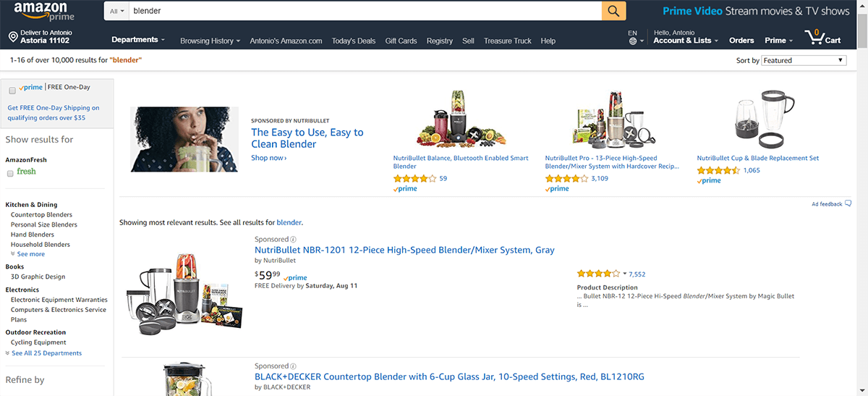This screenshot has height=396, width=868.
Task: Open the shopping cart icon
Action: pos(815,38)
